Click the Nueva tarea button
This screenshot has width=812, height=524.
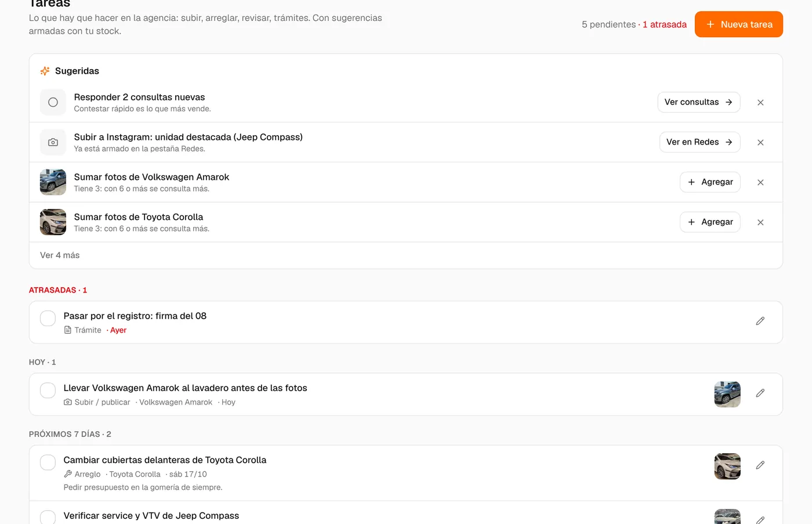(x=738, y=24)
